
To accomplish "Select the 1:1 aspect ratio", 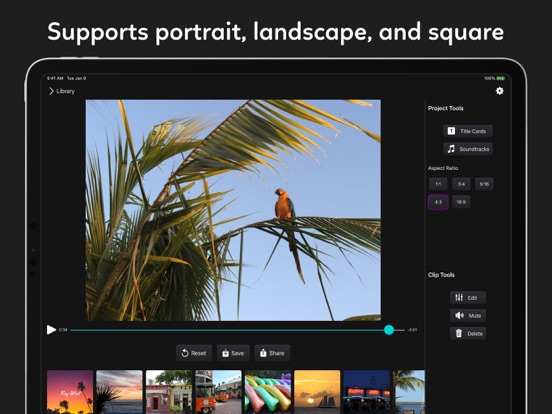I will click(438, 184).
